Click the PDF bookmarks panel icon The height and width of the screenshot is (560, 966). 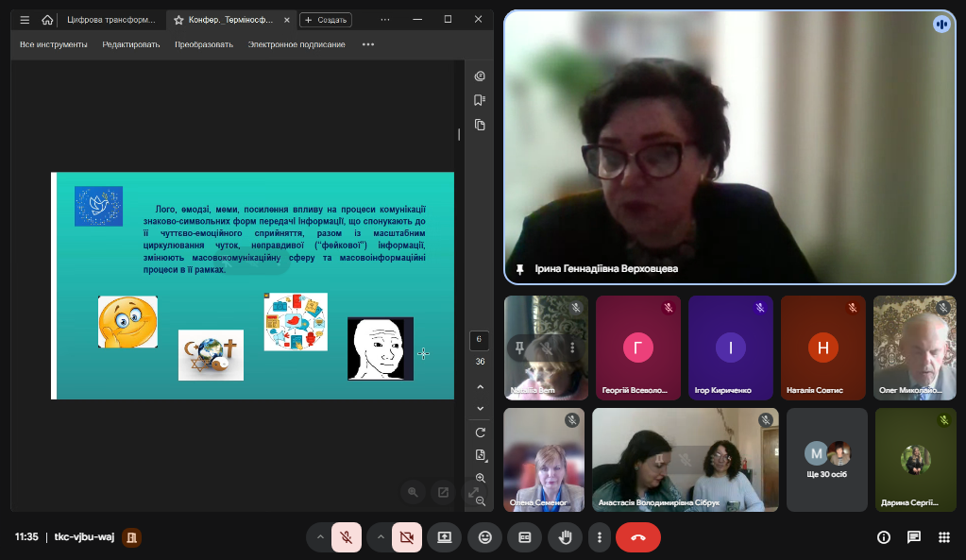tap(480, 100)
